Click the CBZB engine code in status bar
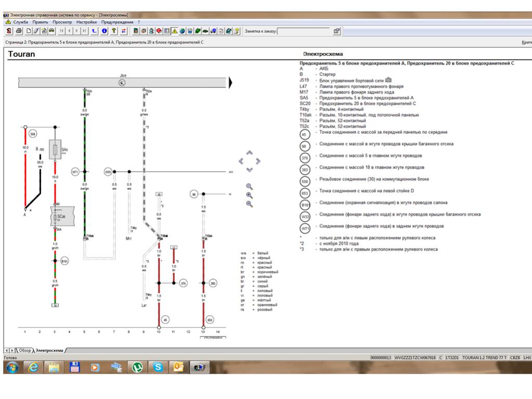Viewport: 532px width, 399px height. pos(515,357)
